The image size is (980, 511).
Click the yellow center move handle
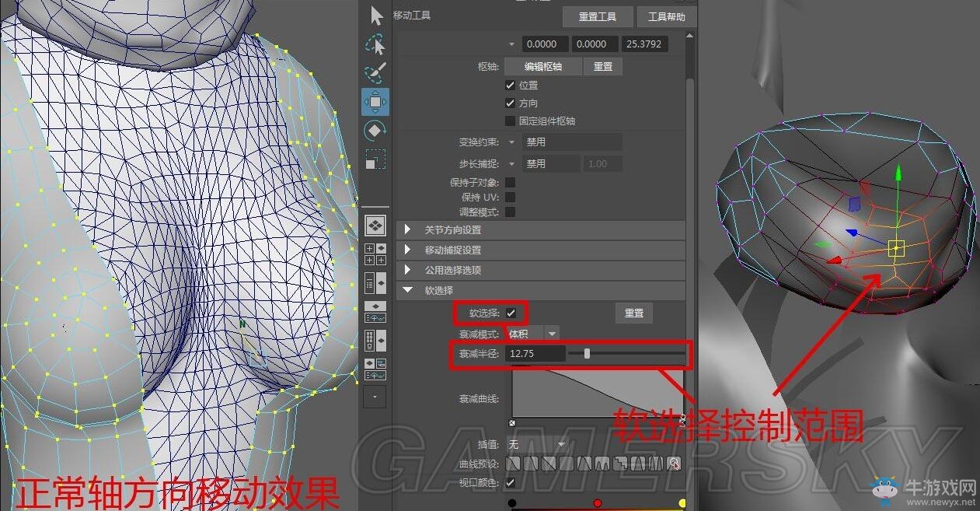point(896,248)
